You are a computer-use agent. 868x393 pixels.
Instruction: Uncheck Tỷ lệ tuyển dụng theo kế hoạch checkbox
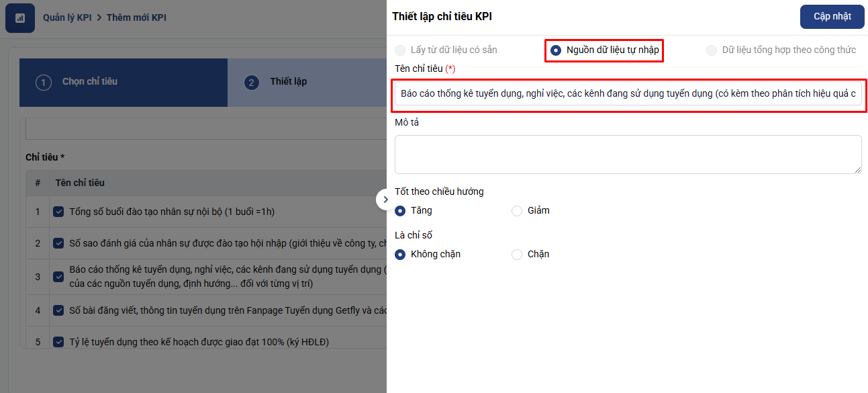pos(58,342)
